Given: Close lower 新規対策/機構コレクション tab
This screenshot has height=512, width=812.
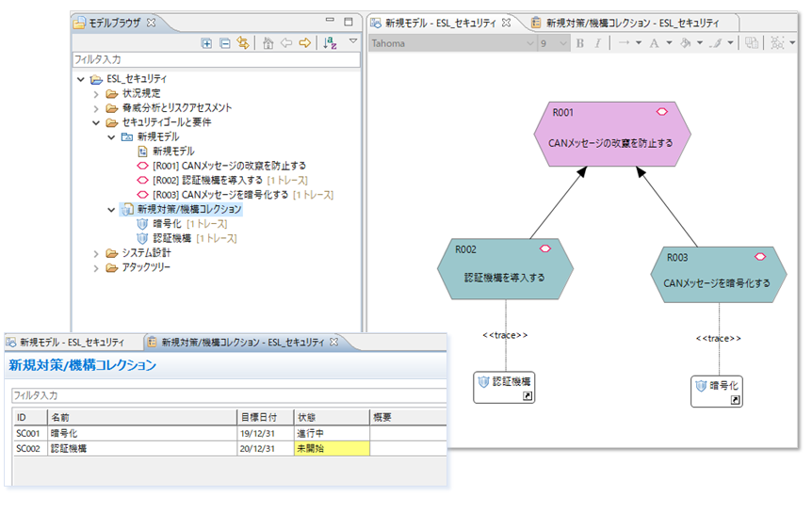Looking at the screenshot, I should (334, 342).
